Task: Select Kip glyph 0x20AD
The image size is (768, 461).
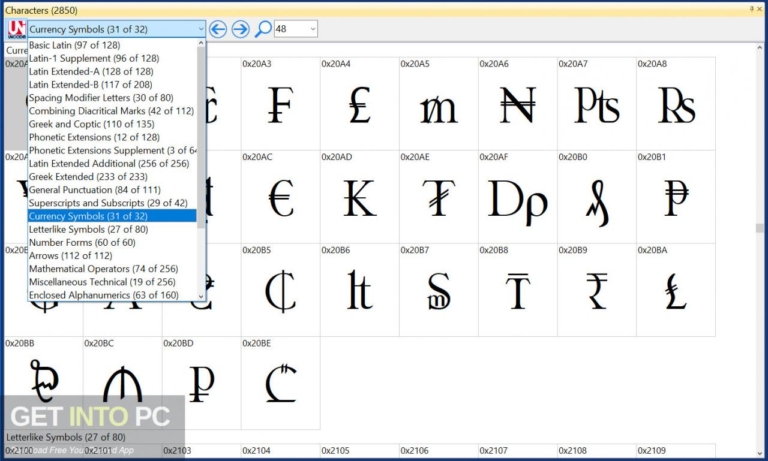Action: click(x=360, y=196)
